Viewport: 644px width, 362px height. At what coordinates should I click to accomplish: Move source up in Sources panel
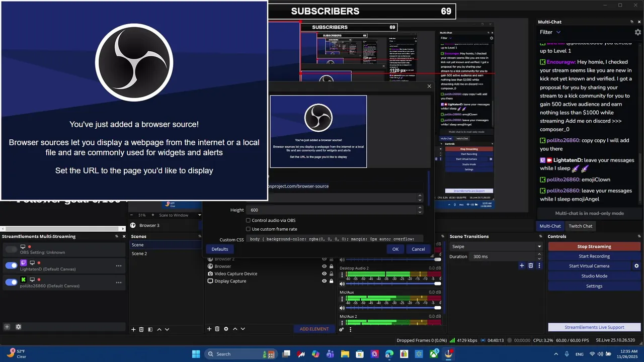(235, 329)
